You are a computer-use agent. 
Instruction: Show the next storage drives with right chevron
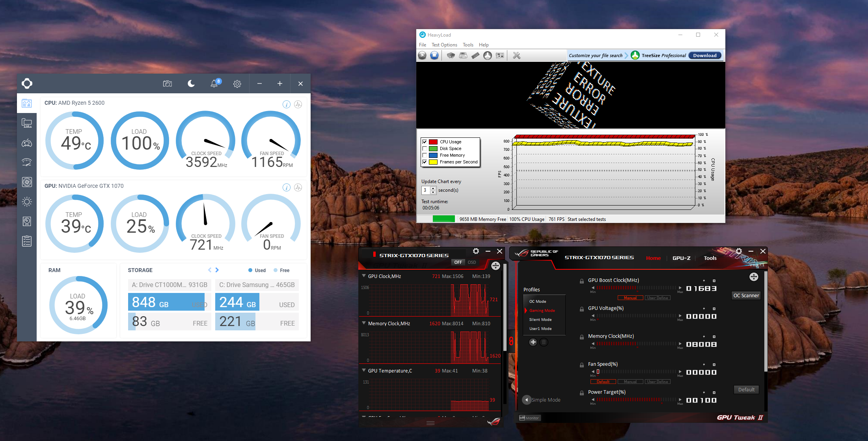click(217, 270)
